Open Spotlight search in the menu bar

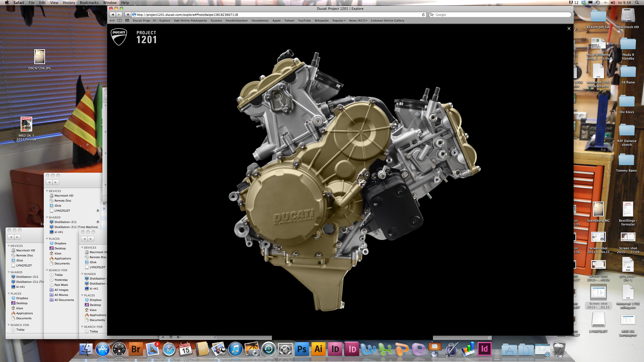(637, 3)
